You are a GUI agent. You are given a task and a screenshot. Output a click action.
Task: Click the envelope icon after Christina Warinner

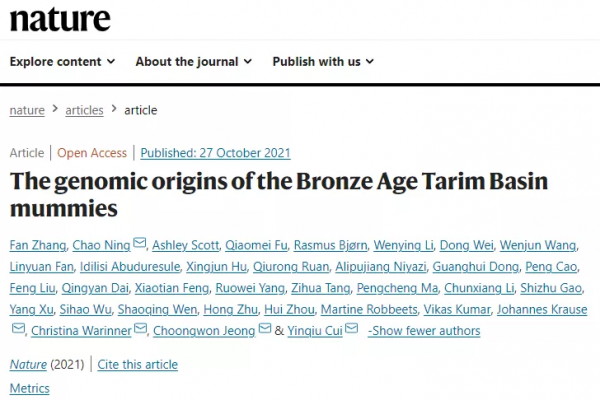(x=142, y=329)
